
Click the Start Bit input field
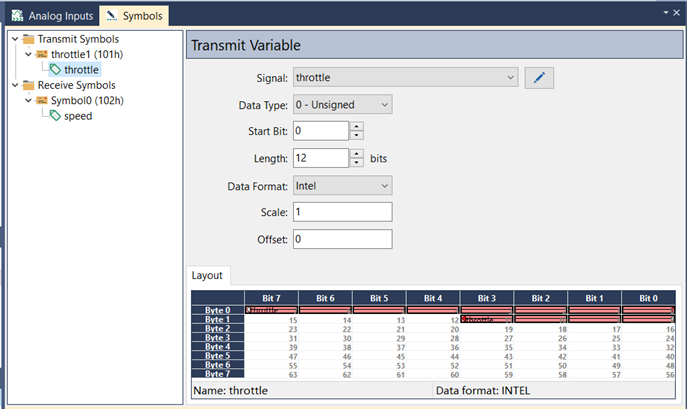pyautogui.click(x=321, y=131)
